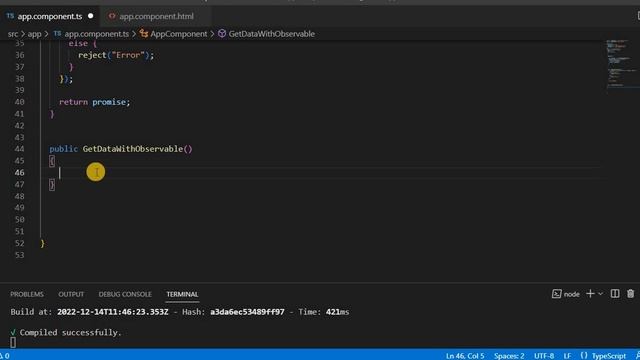Click the build hash a3da6ec53489ff97
The width and height of the screenshot is (640, 360).
(x=247, y=312)
